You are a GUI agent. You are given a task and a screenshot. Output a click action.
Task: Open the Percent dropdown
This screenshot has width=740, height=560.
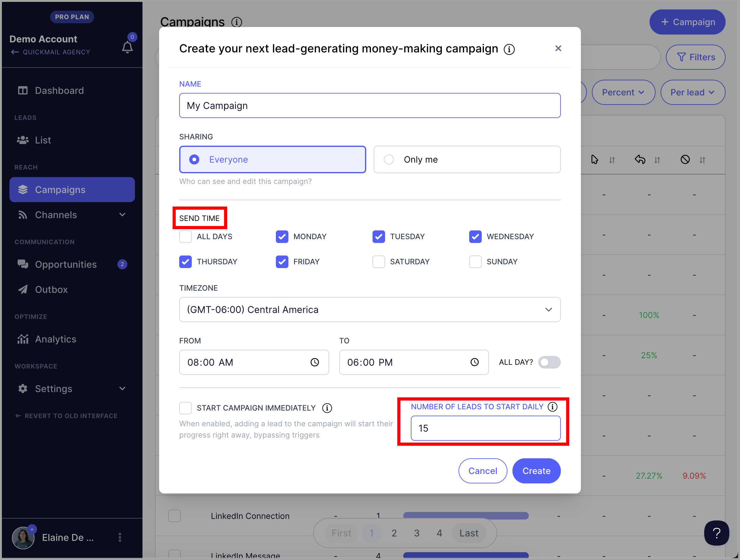(623, 92)
